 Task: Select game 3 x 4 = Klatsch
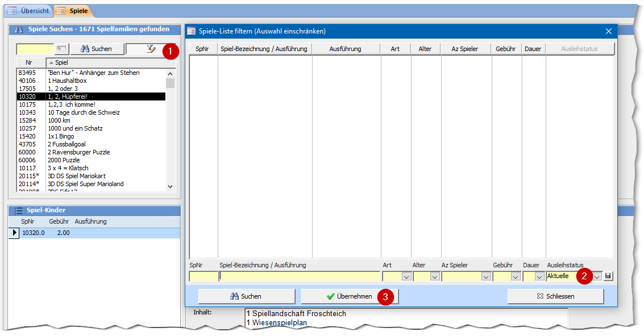pos(68,168)
